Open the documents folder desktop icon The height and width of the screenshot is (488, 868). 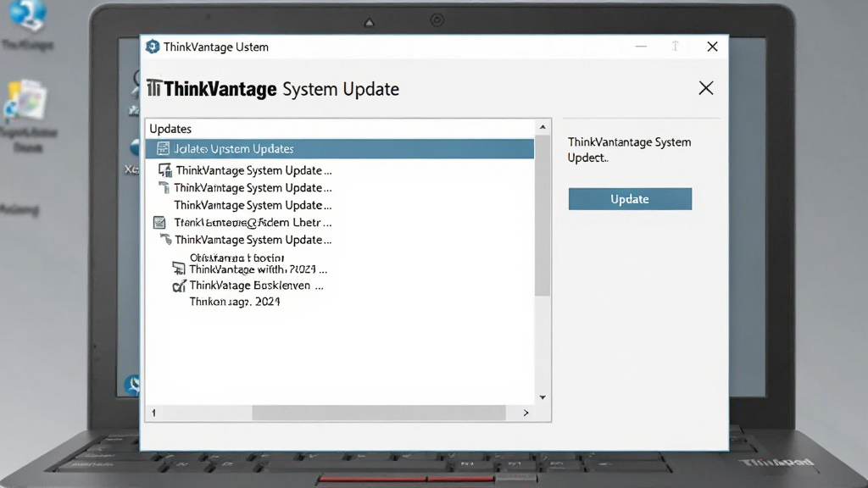(26, 101)
